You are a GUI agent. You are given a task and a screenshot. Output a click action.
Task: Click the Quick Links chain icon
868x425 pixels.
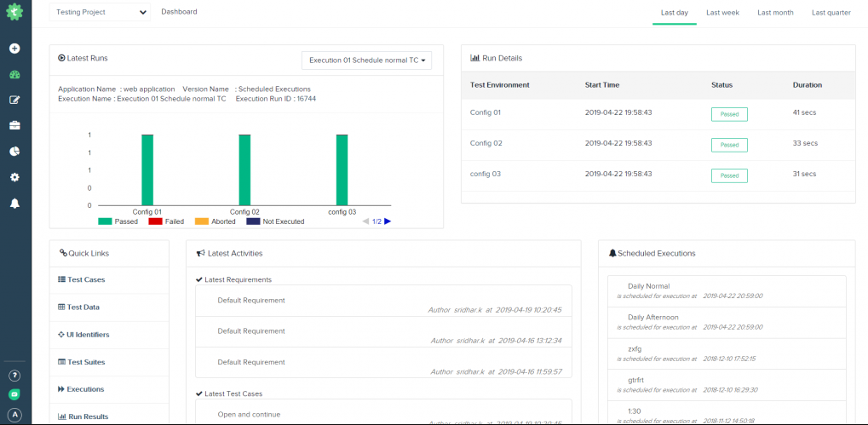[x=63, y=254]
